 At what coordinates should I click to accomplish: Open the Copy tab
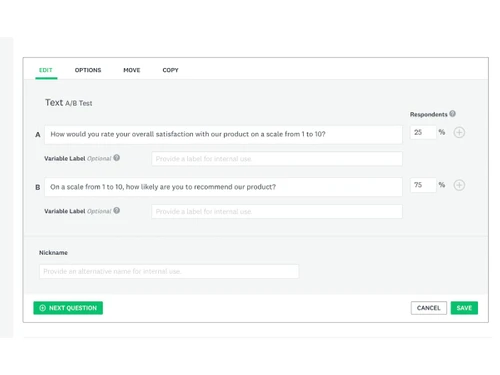tap(170, 70)
